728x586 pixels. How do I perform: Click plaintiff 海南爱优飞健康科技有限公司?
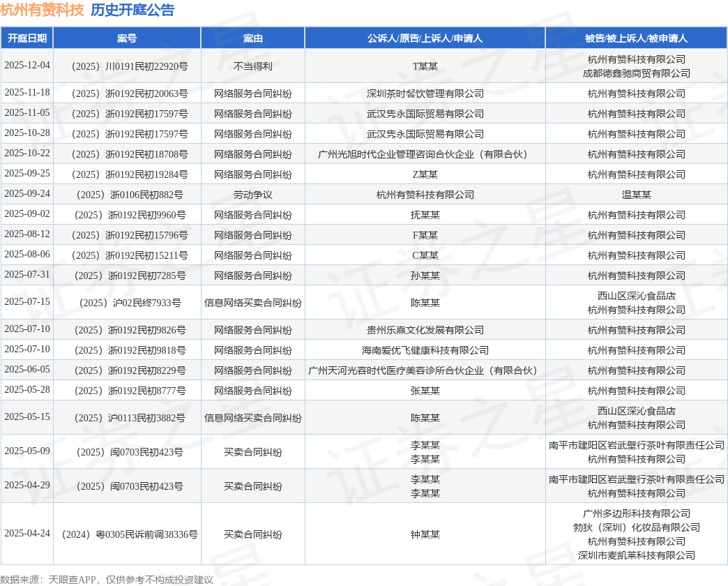425,351
